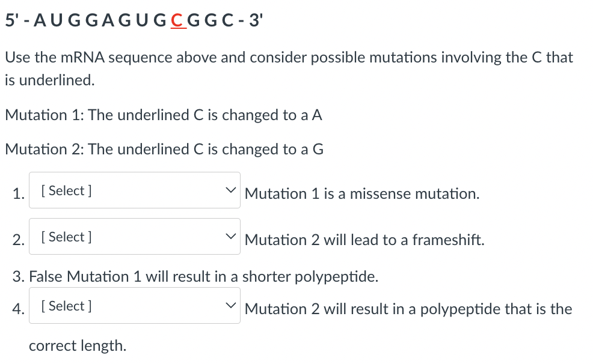
Task: Open the dropdown for question 1
Action: (x=134, y=190)
